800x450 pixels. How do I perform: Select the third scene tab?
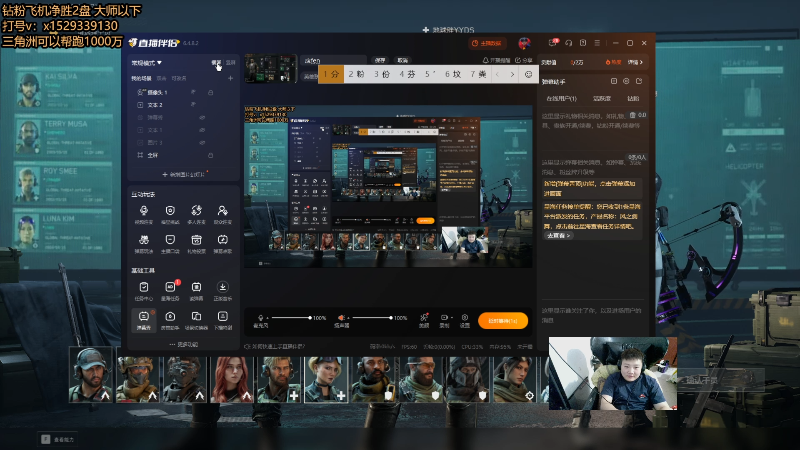[x=179, y=79]
